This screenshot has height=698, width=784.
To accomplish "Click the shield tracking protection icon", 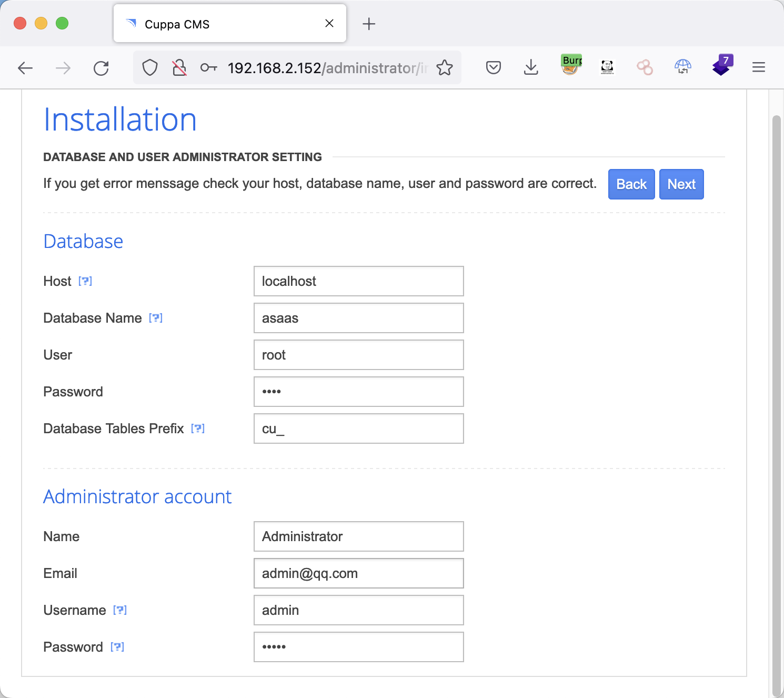I will 150,67.
